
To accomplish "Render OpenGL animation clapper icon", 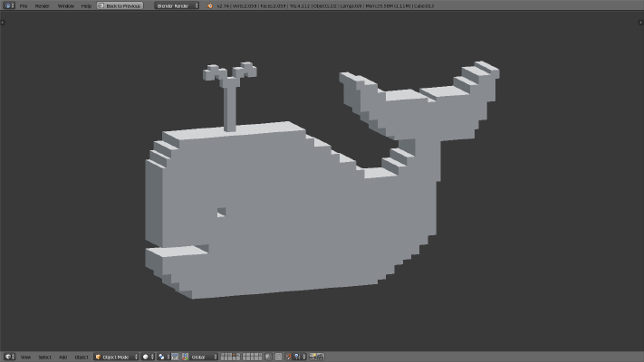I will coord(321,357).
